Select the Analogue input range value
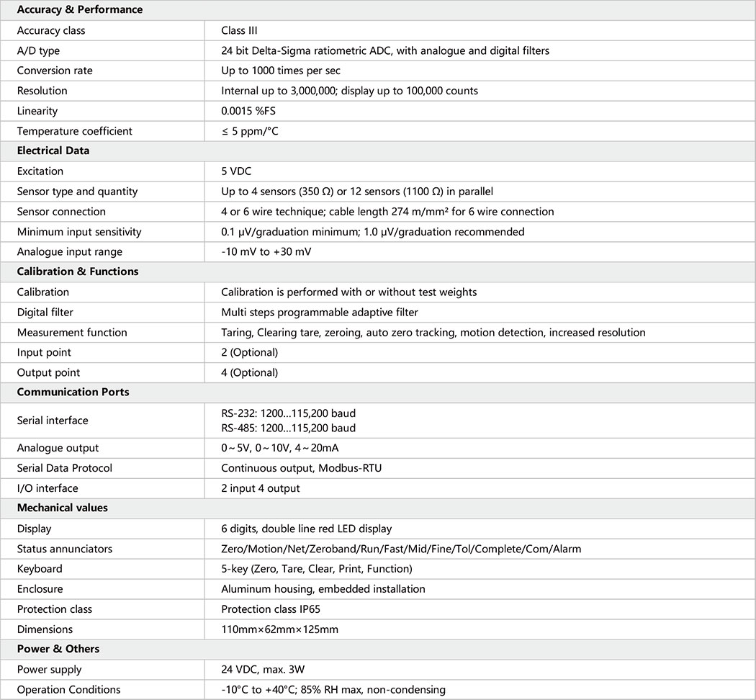The width and height of the screenshot is (756, 700). point(266,252)
